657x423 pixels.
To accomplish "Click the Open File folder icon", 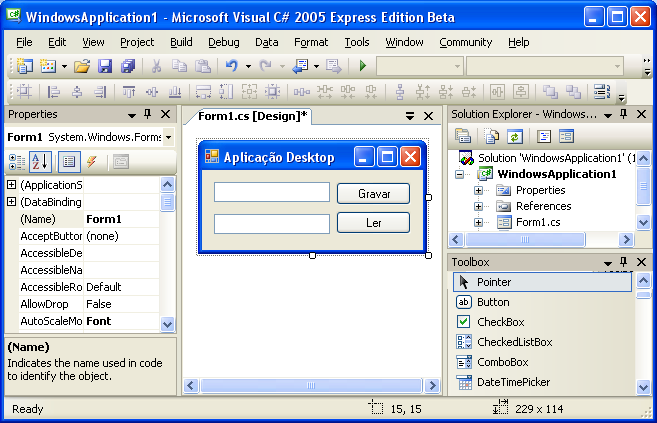I will 82,66.
